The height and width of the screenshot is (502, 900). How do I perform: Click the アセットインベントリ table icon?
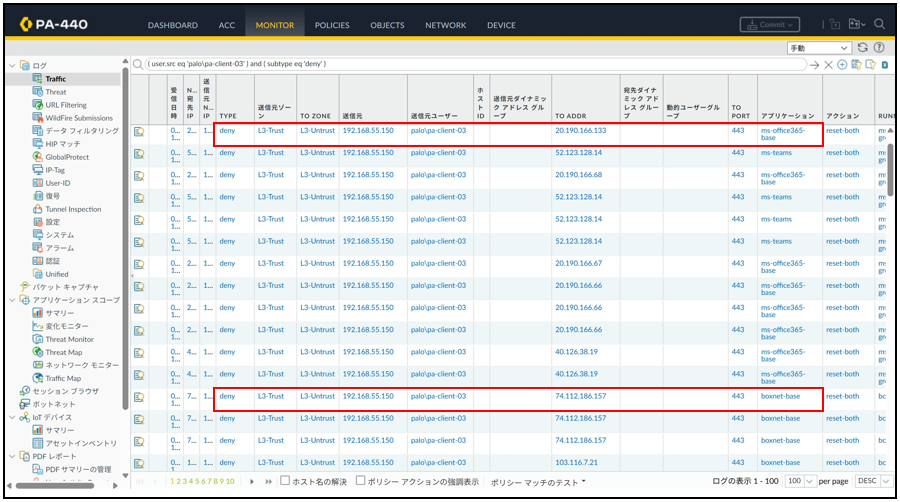pyautogui.click(x=38, y=443)
